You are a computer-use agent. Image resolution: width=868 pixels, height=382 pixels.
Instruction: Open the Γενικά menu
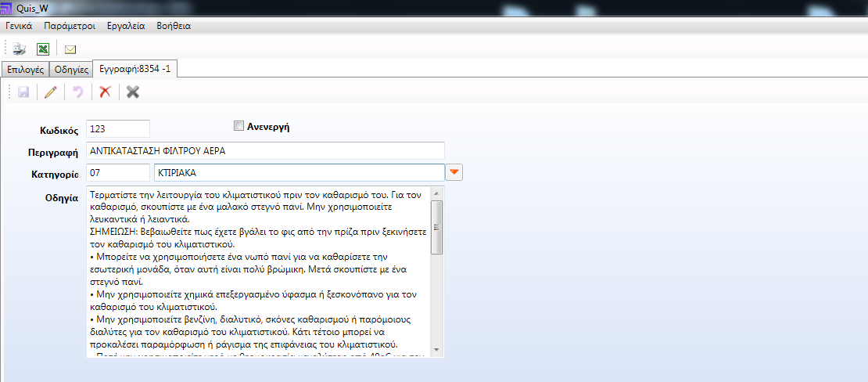tap(19, 26)
